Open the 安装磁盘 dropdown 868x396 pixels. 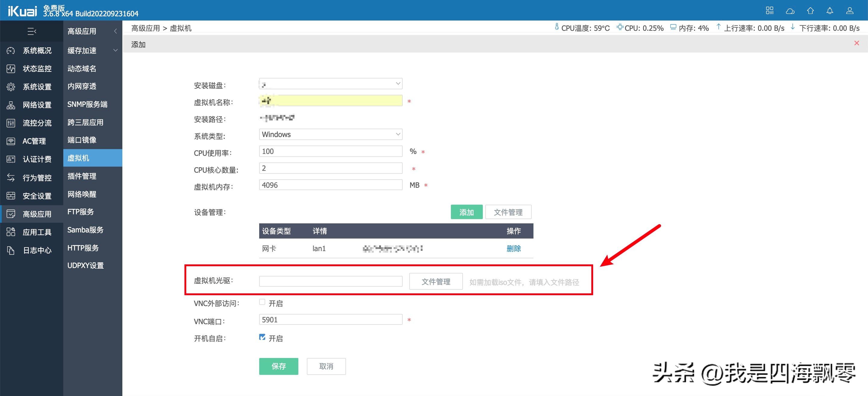(331, 84)
